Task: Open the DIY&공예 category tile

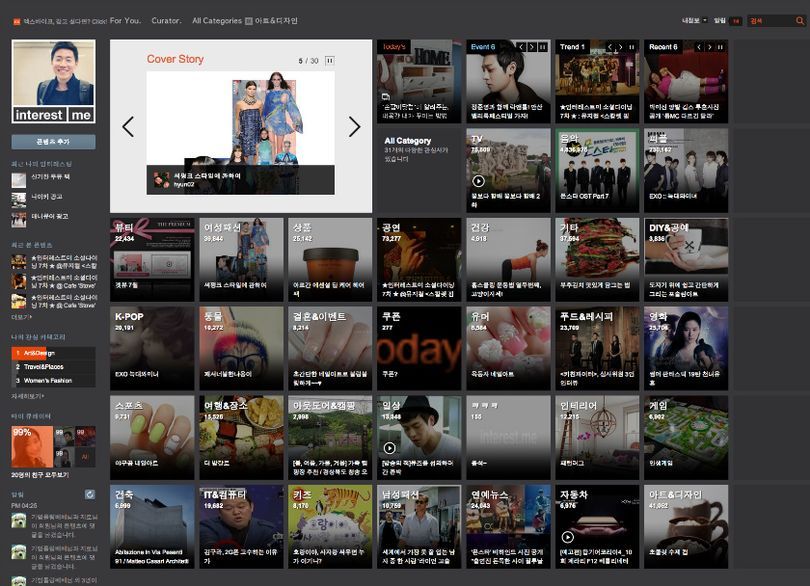Action: click(x=686, y=259)
